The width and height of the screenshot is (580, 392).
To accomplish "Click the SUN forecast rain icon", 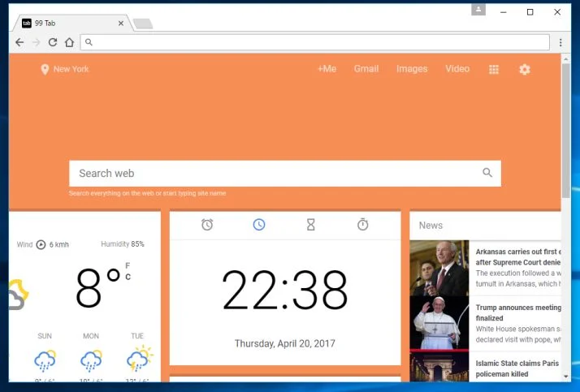I will (45, 361).
